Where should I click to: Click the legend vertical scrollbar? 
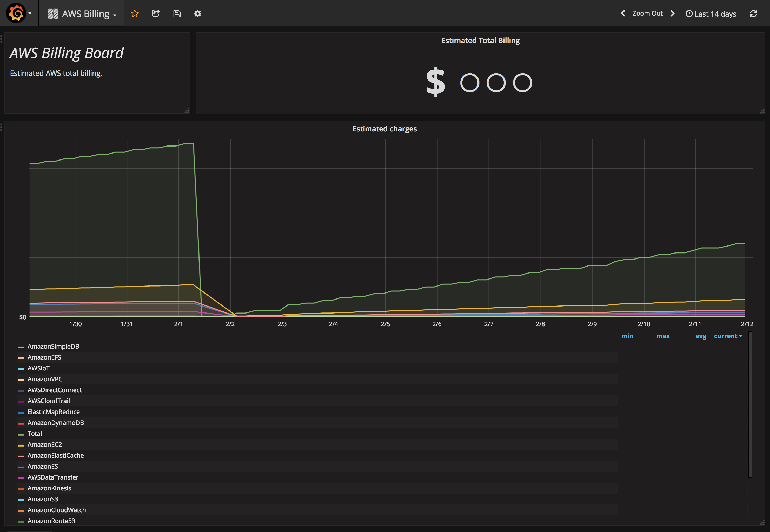(750, 405)
